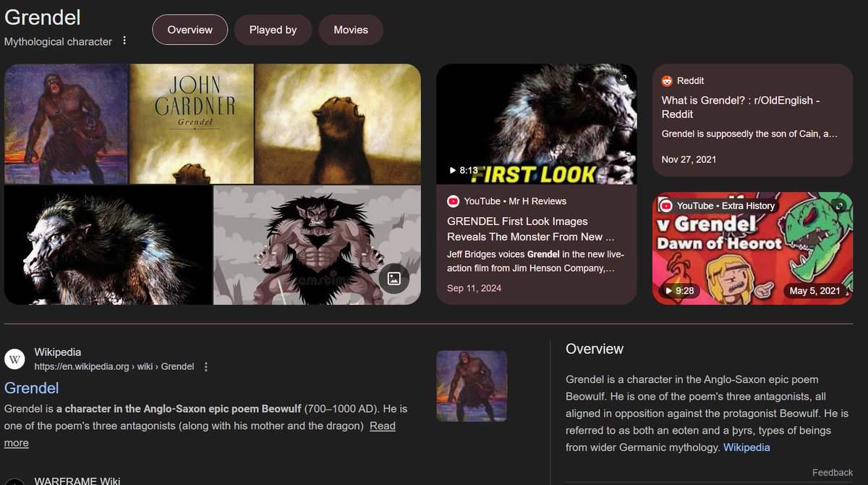Screen dimensions: 868x485
Task: Click the Overview heading in knowledge panel
Action: tap(595, 349)
